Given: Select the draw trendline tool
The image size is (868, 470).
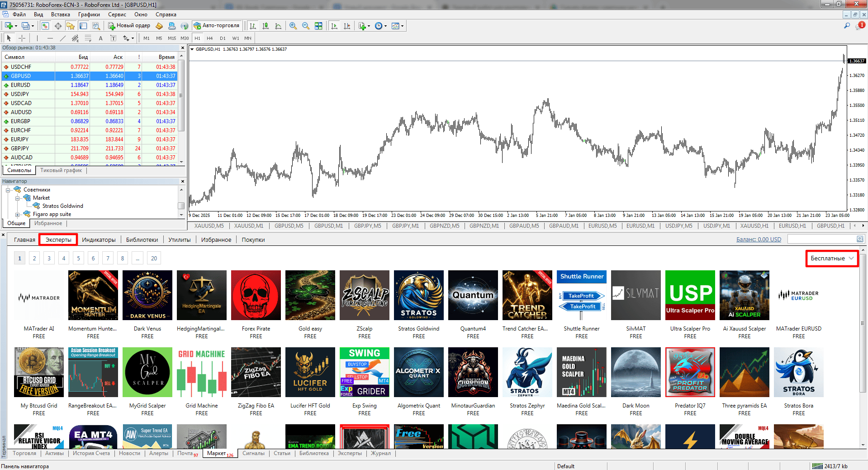Looking at the screenshot, I should point(63,38).
